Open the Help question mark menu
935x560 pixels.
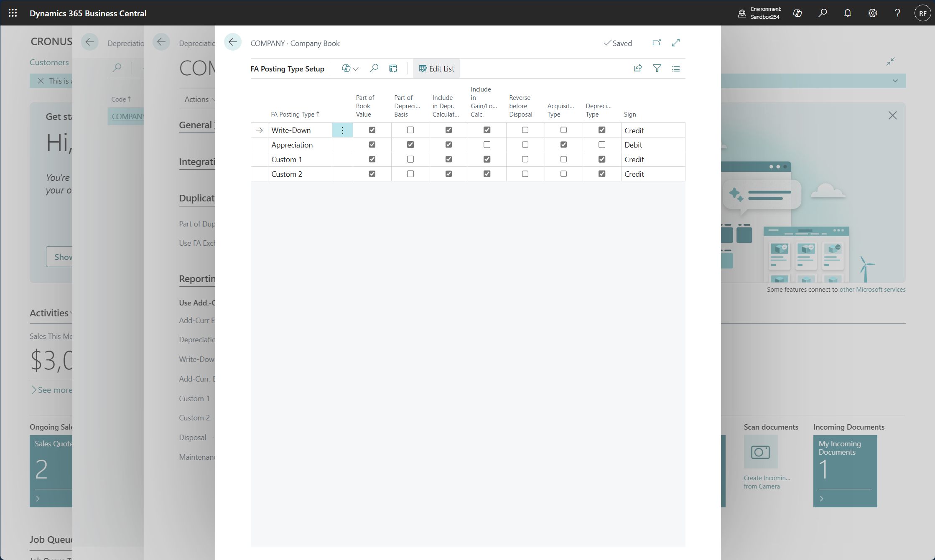[897, 13]
